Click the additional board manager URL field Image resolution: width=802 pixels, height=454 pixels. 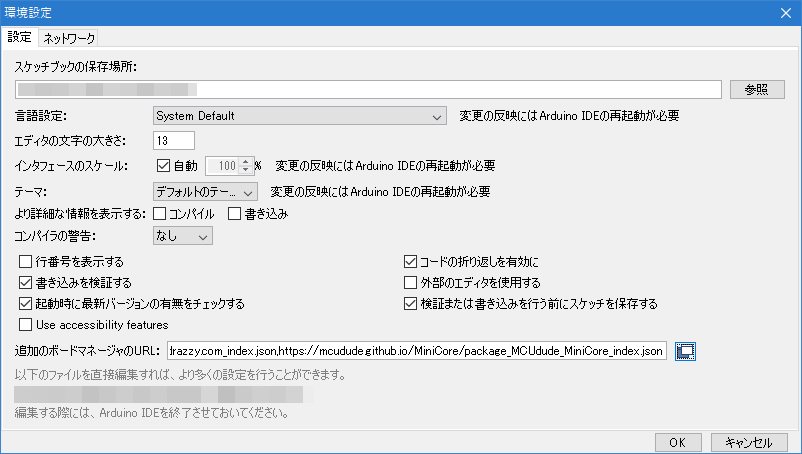click(x=417, y=351)
